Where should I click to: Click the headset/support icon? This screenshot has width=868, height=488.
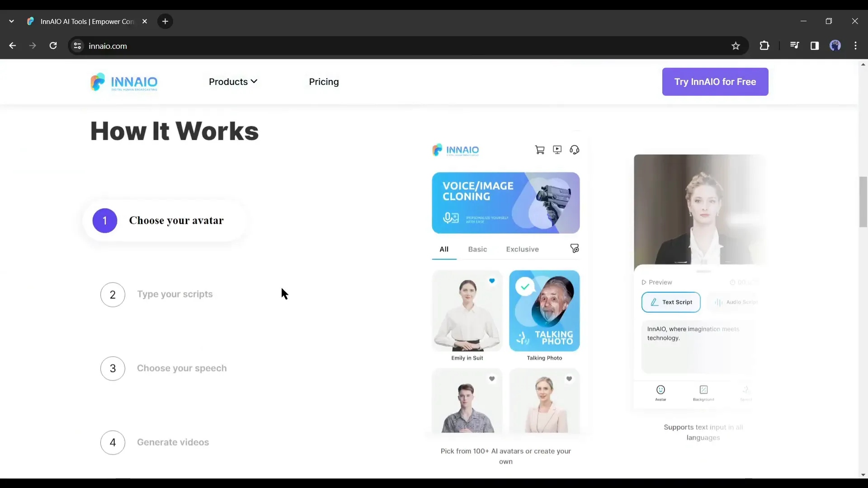click(575, 150)
